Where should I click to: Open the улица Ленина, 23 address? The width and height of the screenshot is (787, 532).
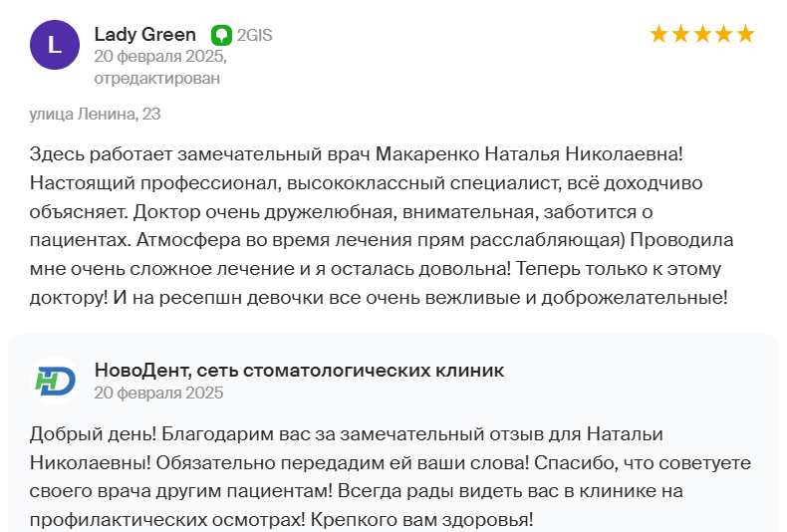pos(95,114)
